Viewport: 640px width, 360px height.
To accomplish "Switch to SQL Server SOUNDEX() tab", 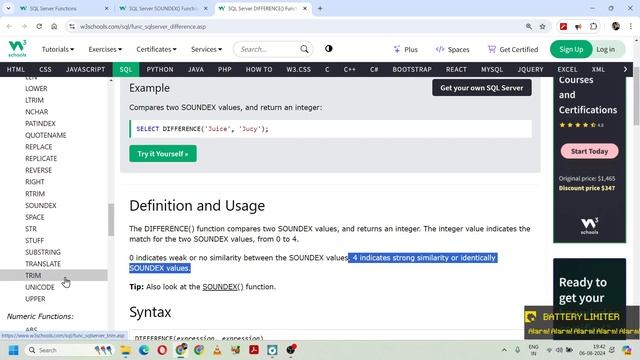I will coord(162,8).
